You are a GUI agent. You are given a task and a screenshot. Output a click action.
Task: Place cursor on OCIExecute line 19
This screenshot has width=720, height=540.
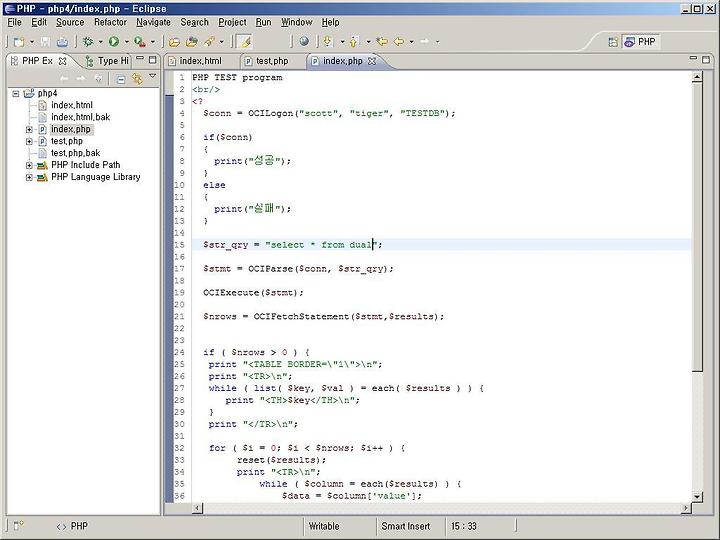coord(253,292)
